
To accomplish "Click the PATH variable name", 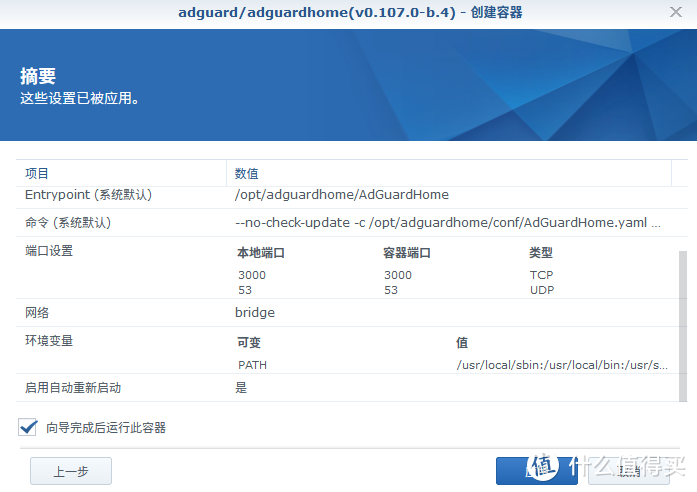I will [252, 365].
